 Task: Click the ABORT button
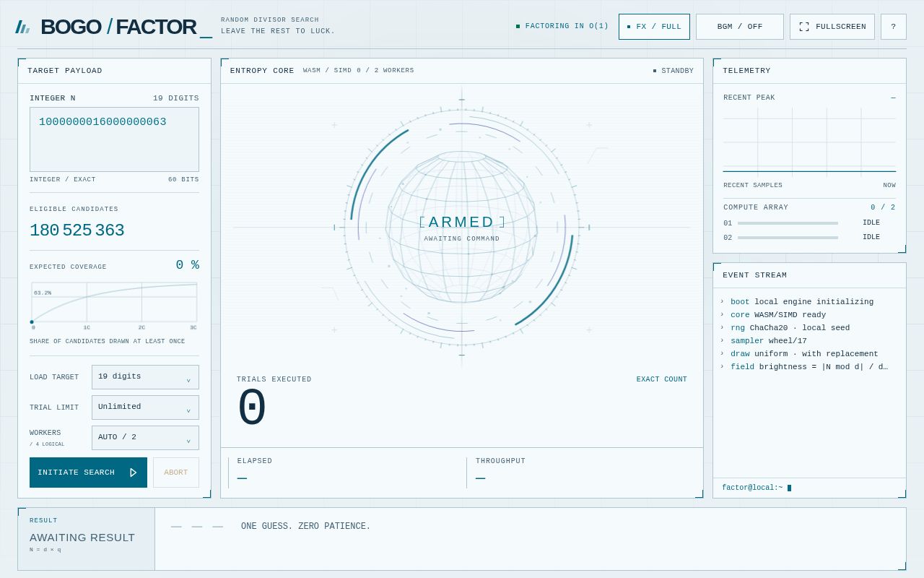176,473
